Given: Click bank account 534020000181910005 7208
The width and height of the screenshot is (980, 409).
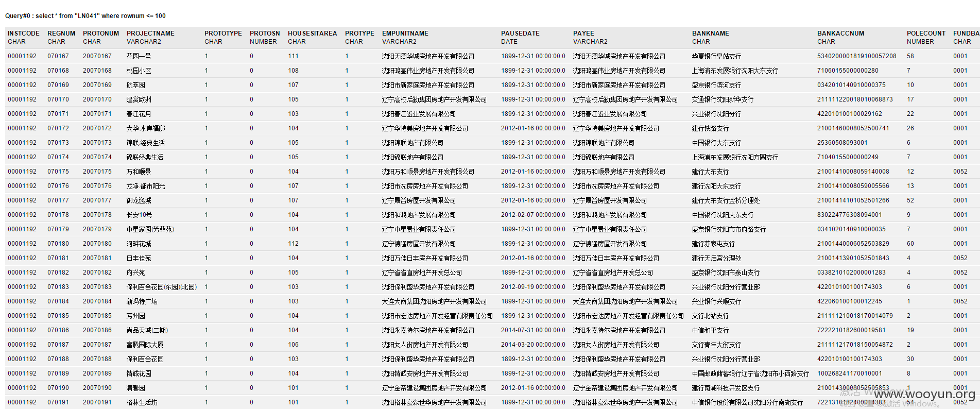Looking at the screenshot, I should [857, 56].
